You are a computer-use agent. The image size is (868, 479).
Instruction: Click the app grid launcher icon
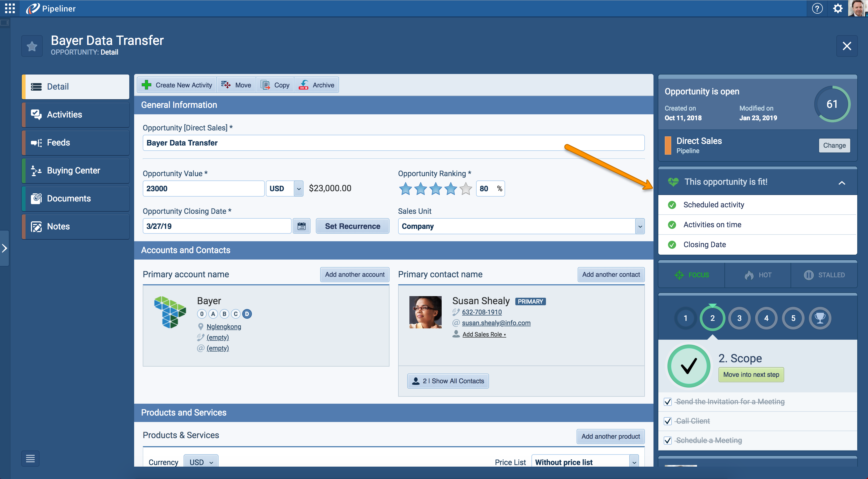point(10,8)
